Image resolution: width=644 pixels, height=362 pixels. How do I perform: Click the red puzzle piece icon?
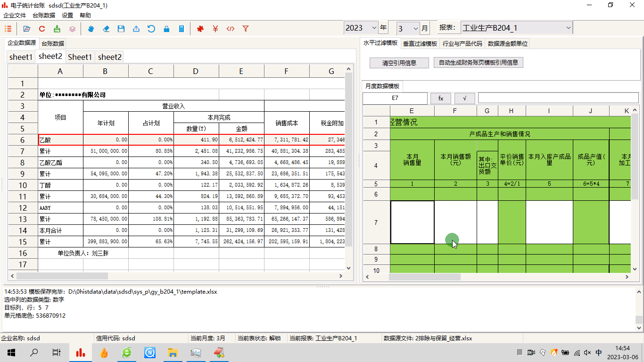click(200, 29)
